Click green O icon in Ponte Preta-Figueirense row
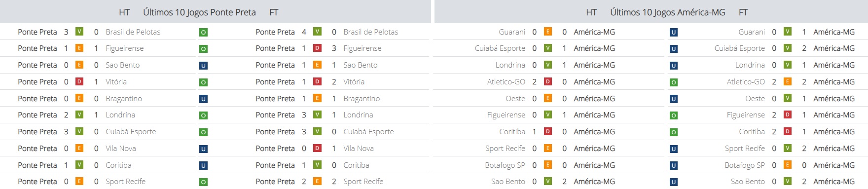This screenshot has width=868, height=189. pos(203,49)
